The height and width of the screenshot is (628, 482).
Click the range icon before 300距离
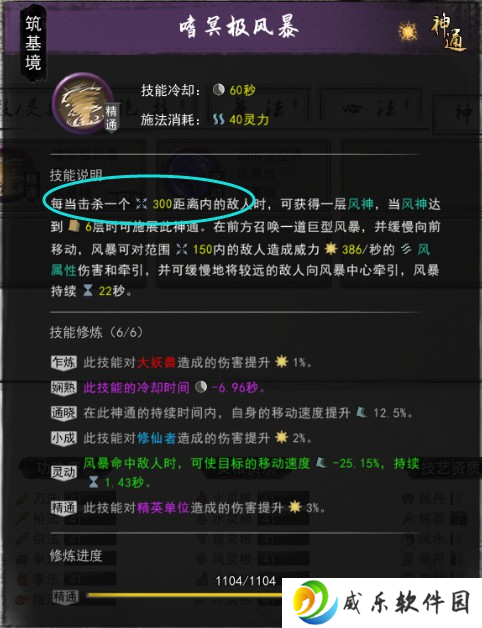[x=141, y=204]
